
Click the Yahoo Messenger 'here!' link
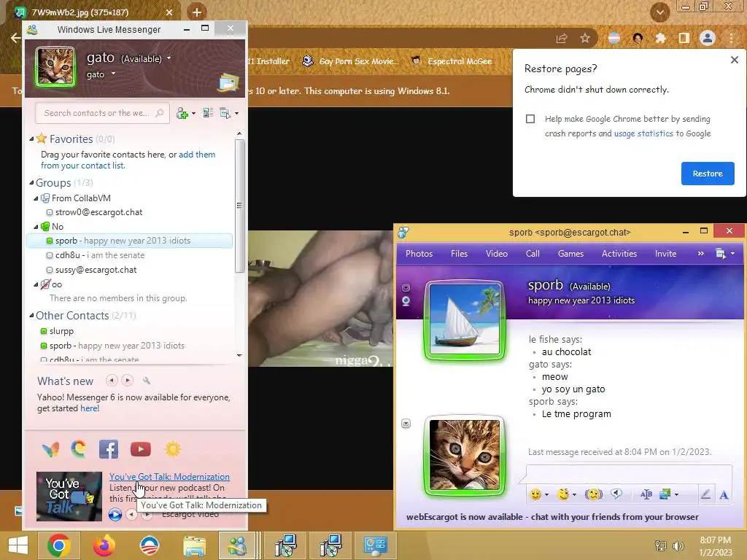(x=90, y=408)
